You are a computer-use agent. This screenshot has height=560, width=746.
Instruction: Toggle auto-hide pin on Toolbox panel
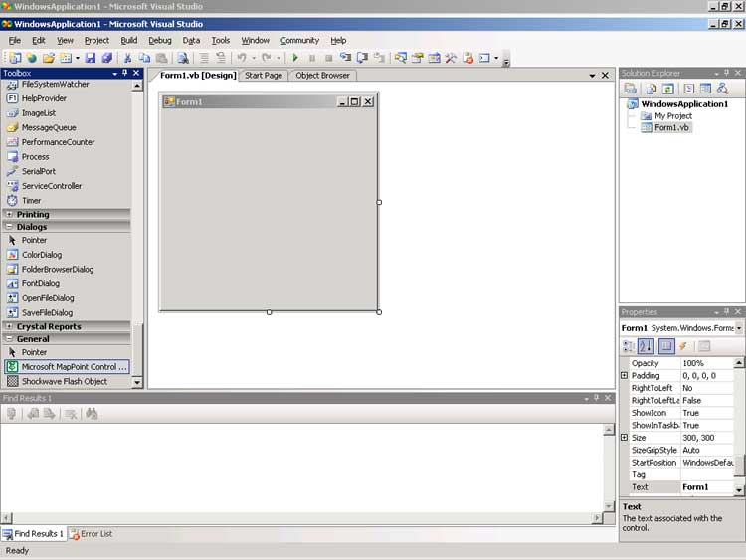124,73
